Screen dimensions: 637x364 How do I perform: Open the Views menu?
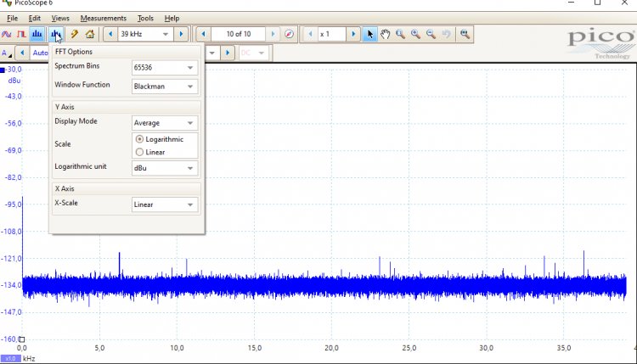coord(60,19)
